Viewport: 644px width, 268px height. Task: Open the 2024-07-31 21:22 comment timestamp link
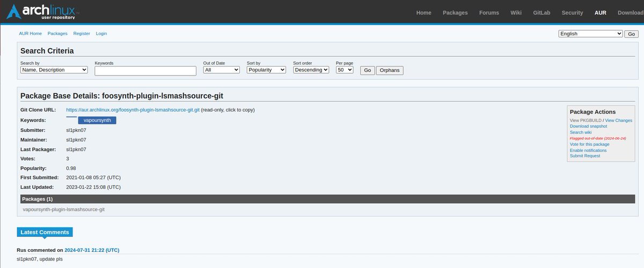click(92, 250)
